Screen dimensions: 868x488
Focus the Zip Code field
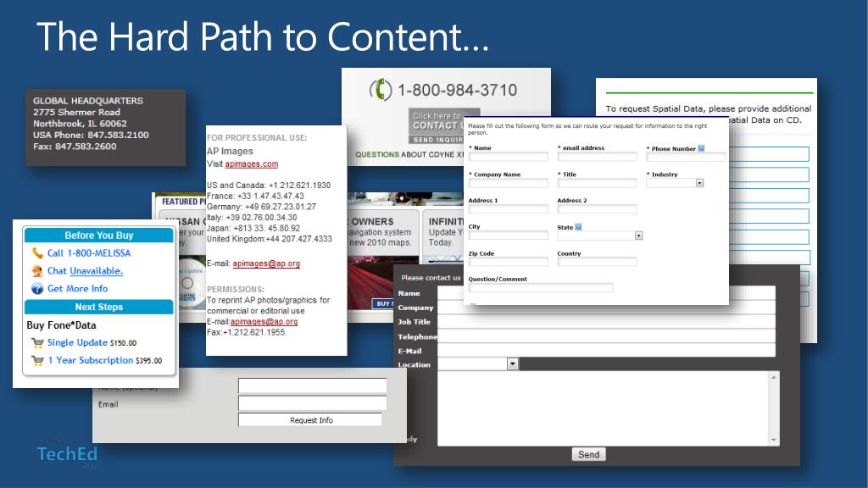[509, 262]
